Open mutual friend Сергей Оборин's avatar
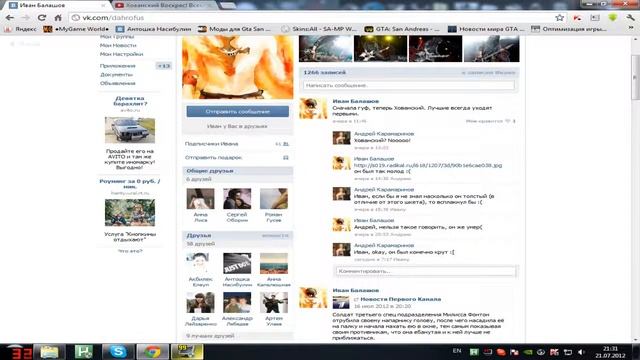The image size is (640, 360). pyautogui.click(x=237, y=198)
